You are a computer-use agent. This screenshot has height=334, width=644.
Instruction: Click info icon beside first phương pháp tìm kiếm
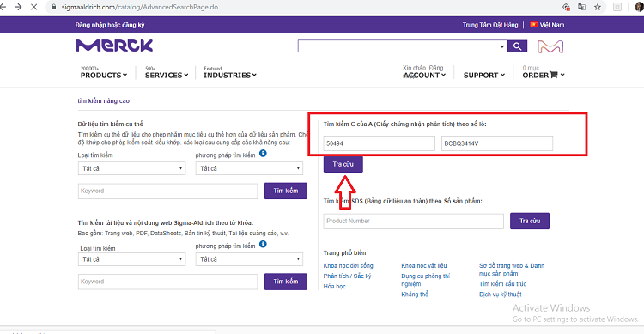(x=263, y=153)
